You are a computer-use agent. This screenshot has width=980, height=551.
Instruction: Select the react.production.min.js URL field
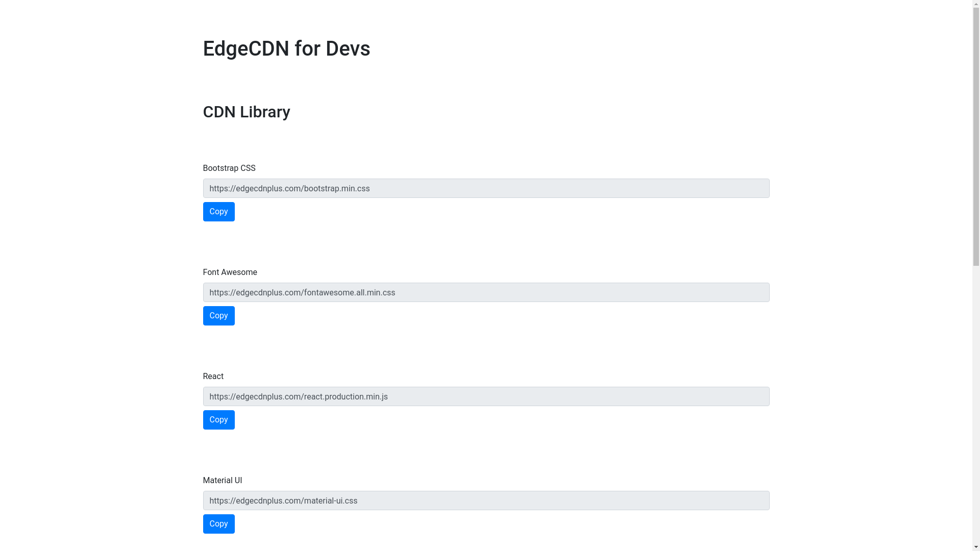click(x=486, y=396)
